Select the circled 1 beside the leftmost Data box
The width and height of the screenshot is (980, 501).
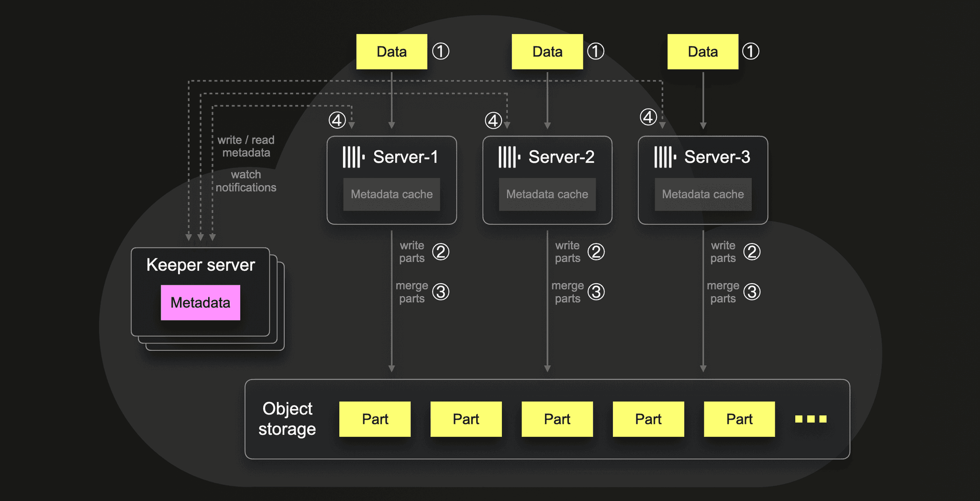(x=441, y=51)
